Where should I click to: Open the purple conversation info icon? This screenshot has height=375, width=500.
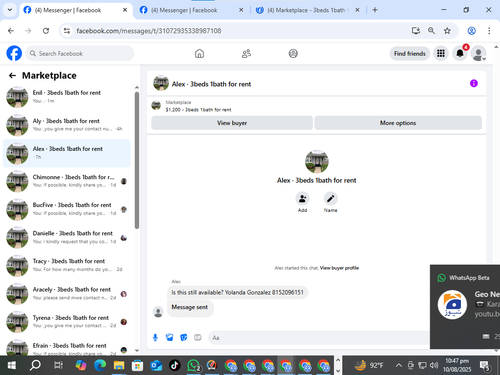474,83
